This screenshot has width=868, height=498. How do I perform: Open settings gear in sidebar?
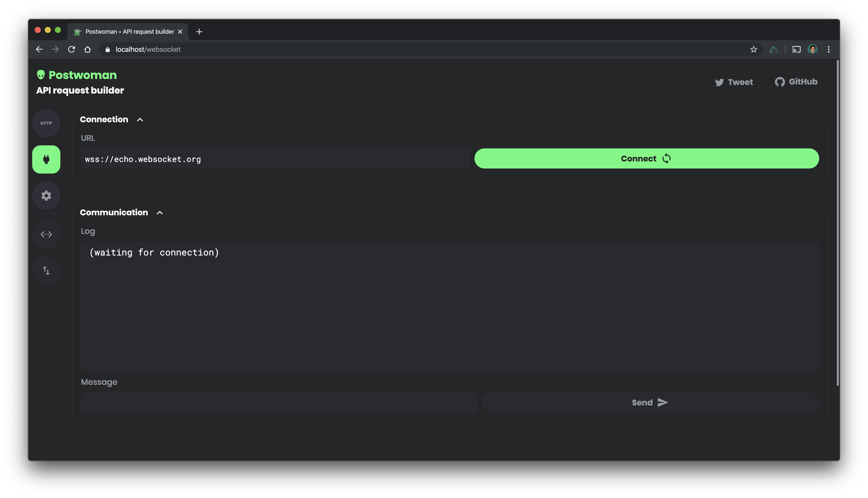46,196
